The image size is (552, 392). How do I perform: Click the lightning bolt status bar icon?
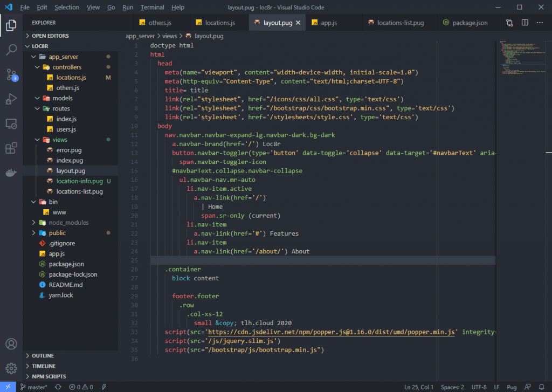point(104,387)
